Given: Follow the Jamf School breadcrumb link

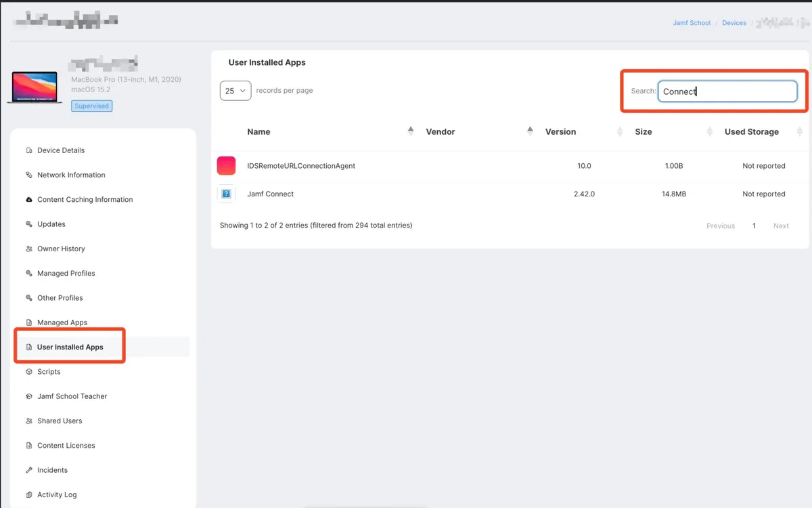Looking at the screenshot, I should point(691,22).
